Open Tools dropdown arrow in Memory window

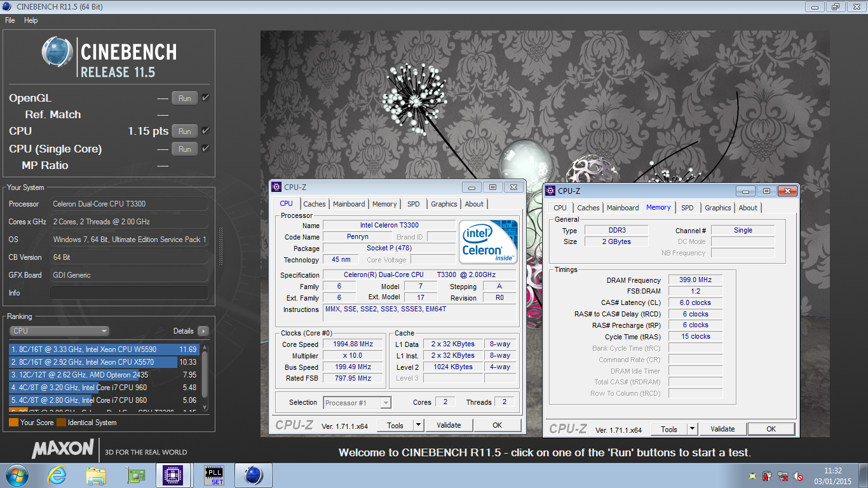692,429
